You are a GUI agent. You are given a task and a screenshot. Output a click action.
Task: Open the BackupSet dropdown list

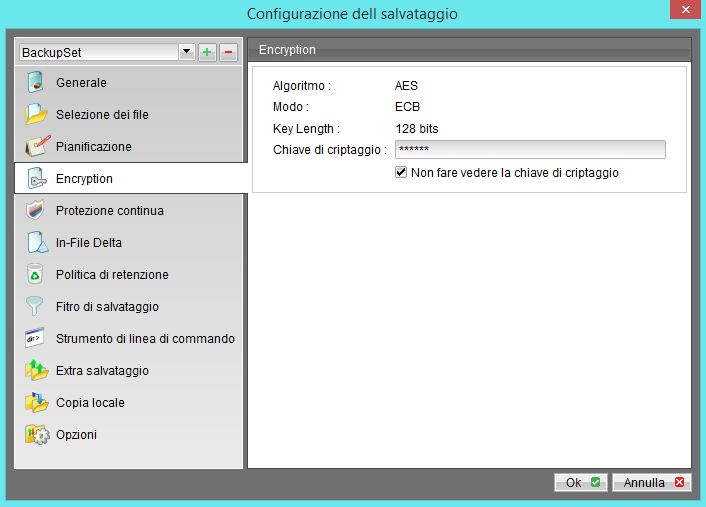pos(186,52)
